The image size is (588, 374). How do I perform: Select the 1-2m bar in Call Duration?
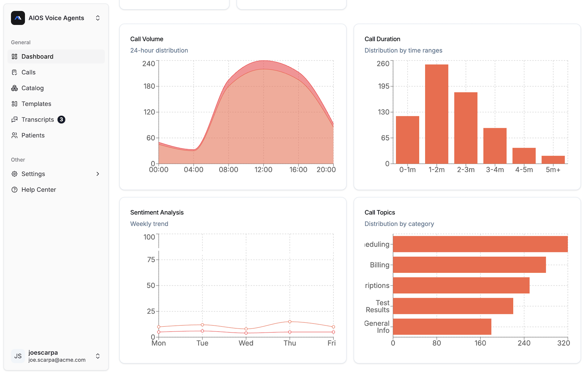436,114
